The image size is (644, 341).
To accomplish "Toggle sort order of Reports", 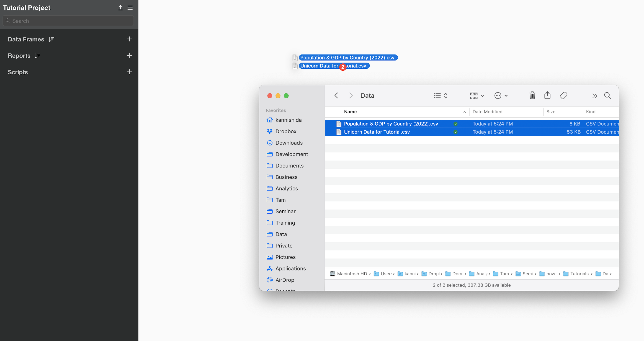I will [38, 55].
